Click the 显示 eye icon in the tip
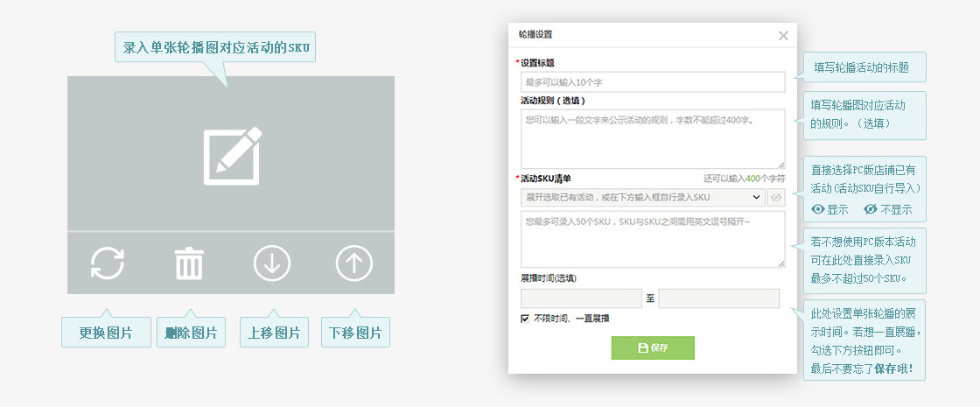Viewport: 980px width, 407px height. 818,209
